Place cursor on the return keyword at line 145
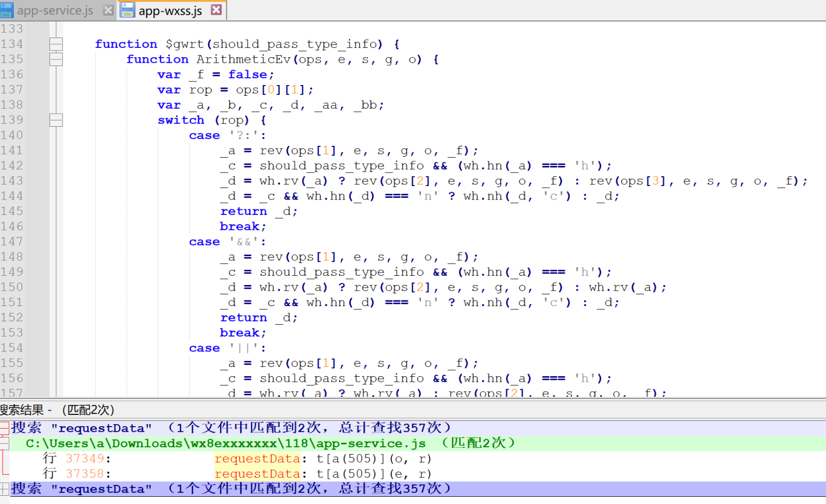The height and width of the screenshot is (504, 826). [x=243, y=211]
